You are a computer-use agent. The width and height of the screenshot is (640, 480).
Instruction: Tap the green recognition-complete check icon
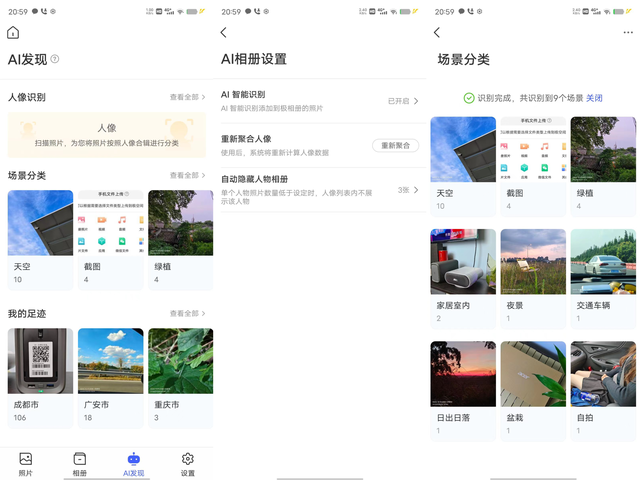(x=469, y=98)
